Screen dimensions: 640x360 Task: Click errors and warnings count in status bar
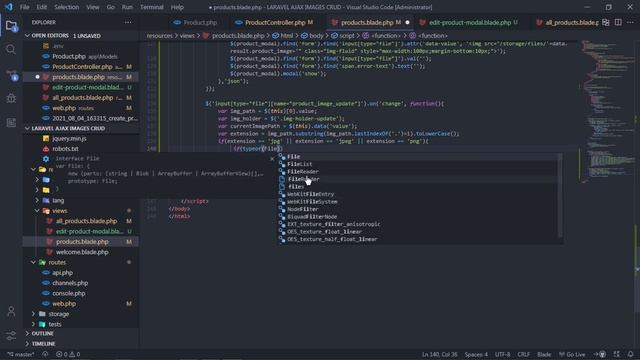click(x=68, y=354)
